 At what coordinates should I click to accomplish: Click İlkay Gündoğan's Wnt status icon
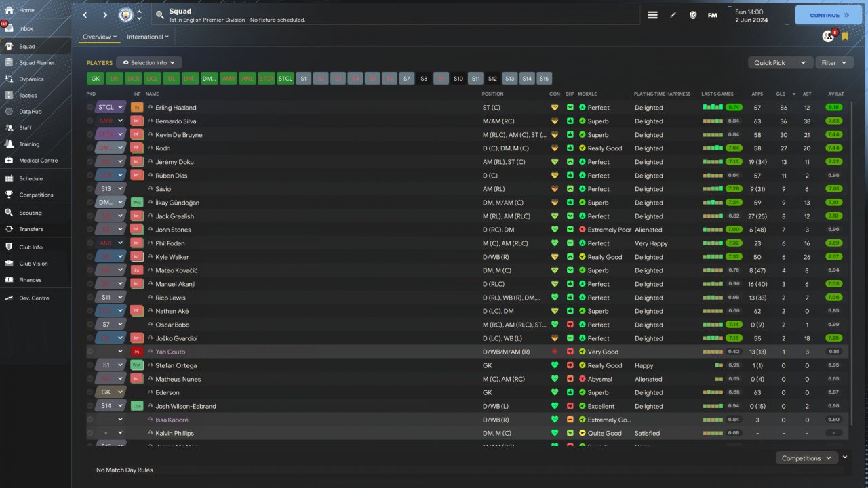coord(136,202)
